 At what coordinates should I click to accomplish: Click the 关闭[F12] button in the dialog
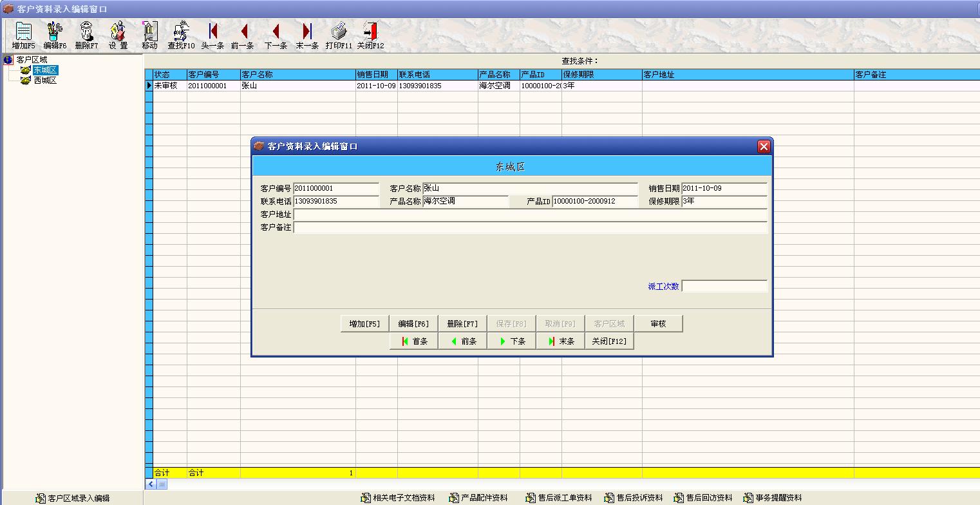(x=609, y=341)
